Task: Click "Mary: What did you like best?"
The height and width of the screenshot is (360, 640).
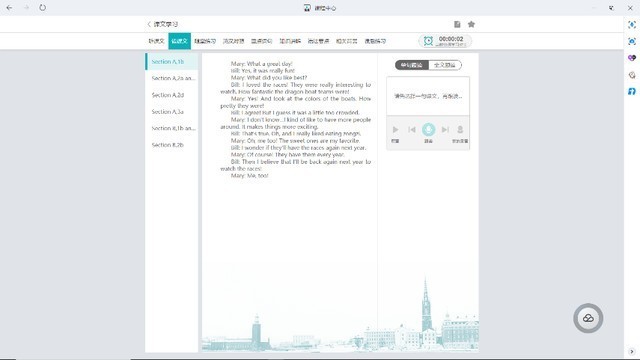Action: tap(269, 78)
